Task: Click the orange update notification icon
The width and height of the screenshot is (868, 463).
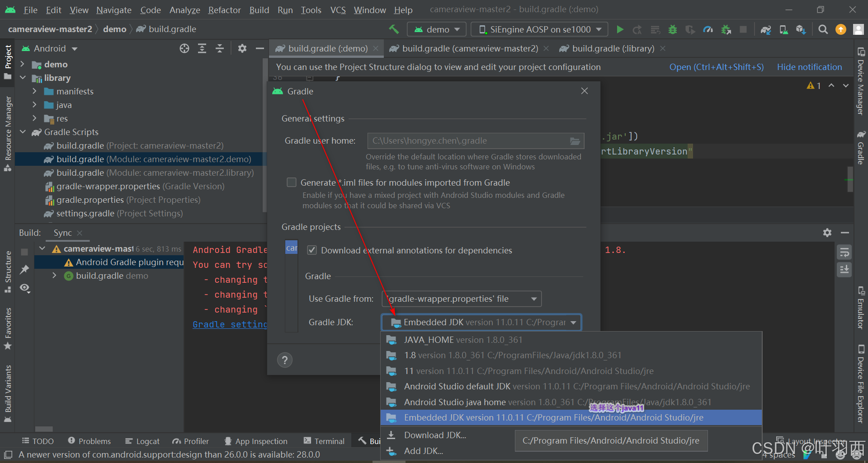Action: [841, 29]
